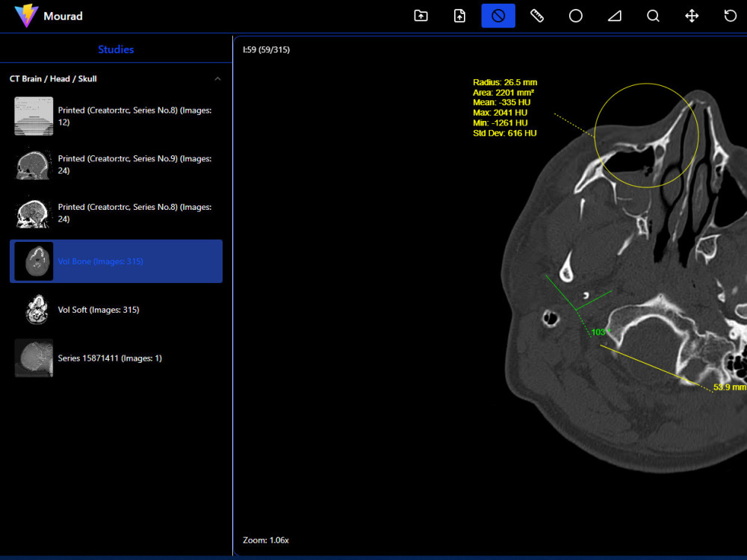Click the Max 2041 HU statistic
The height and width of the screenshot is (560, 747).
point(500,113)
